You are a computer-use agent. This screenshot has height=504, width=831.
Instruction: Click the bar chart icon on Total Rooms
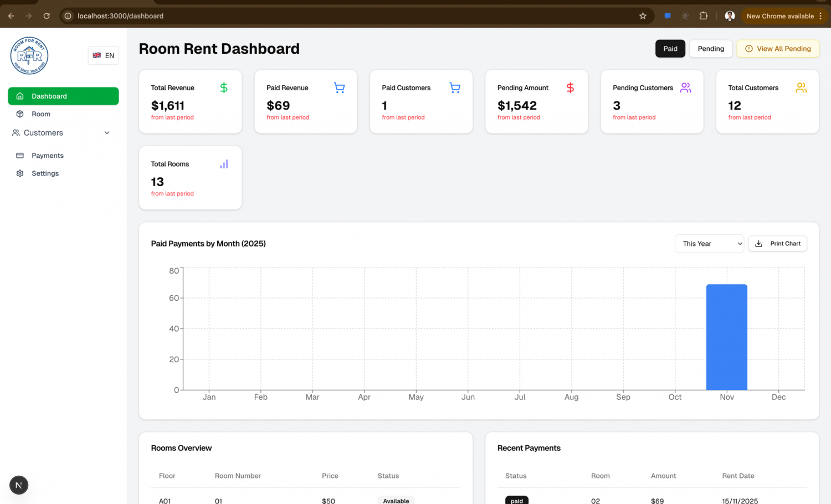[x=224, y=164]
